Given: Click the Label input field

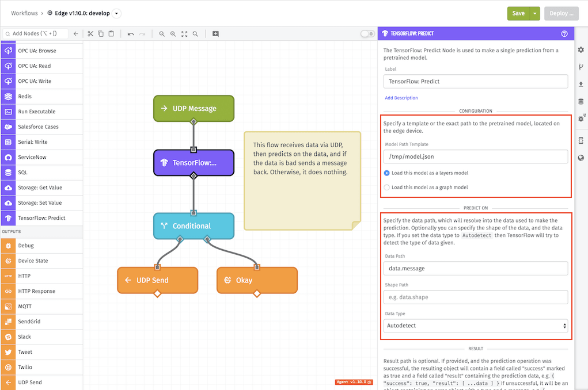Looking at the screenshot, I should tap(476, 81).
